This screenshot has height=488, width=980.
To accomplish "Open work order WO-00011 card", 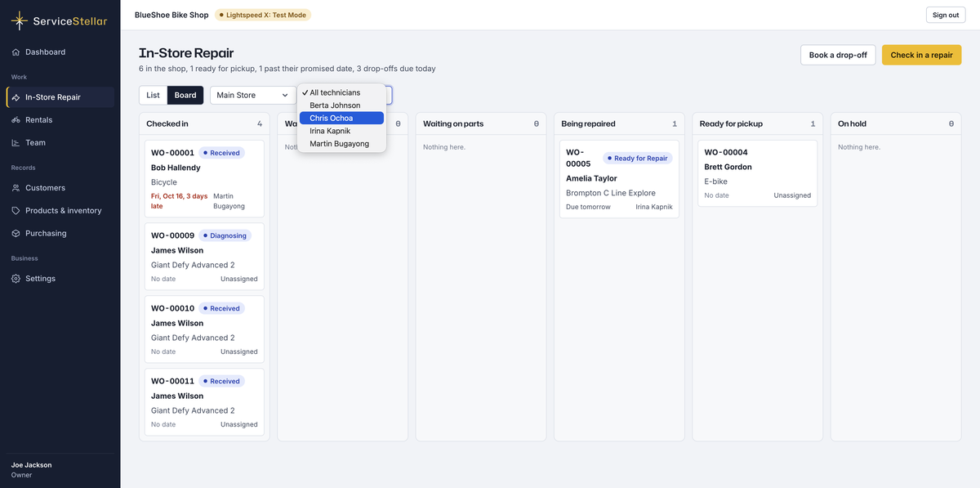I will tap(204, 402).
